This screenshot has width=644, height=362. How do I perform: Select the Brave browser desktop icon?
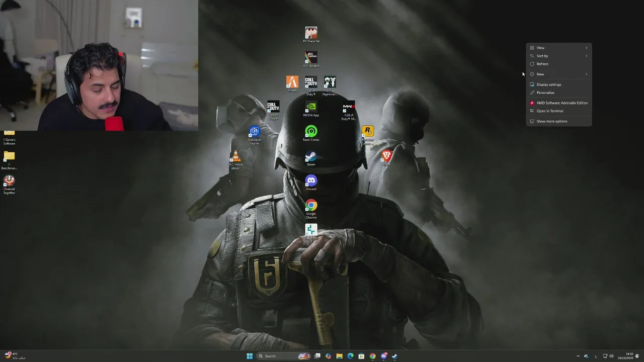pyautogui.click(x=386, y=158)
